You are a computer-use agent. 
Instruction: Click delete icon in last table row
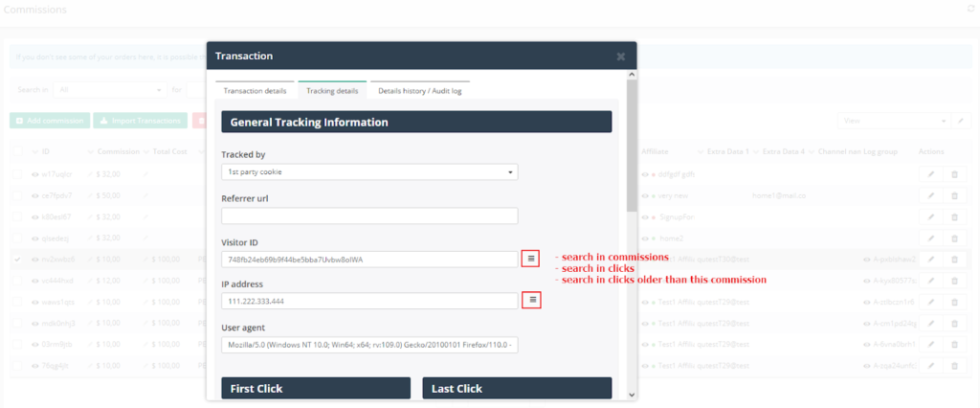[x=954, y=365]
